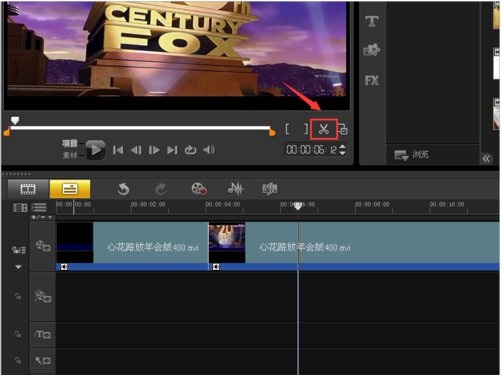
Task: Expand the ripple editing options arrow
Action: [x=18, y=267]
